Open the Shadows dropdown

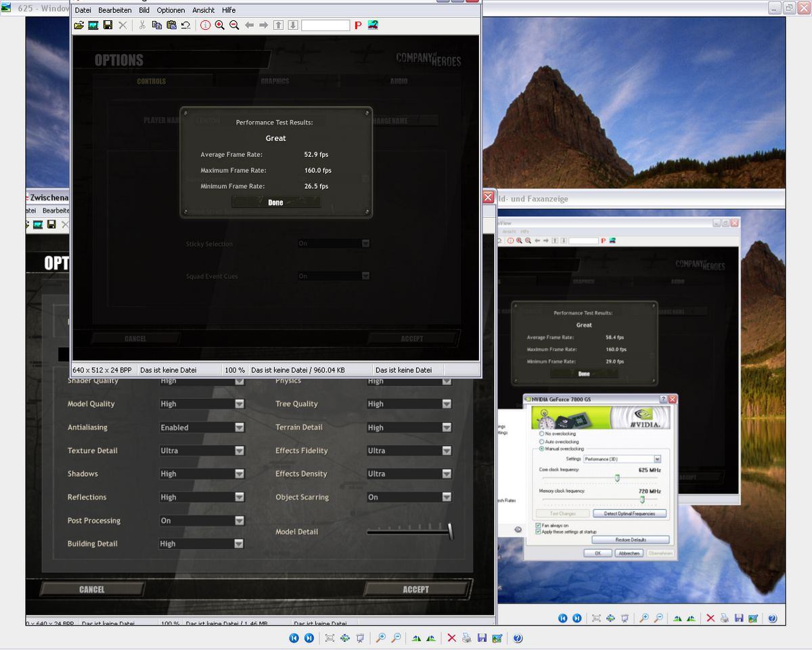click(x=201, y=474)
